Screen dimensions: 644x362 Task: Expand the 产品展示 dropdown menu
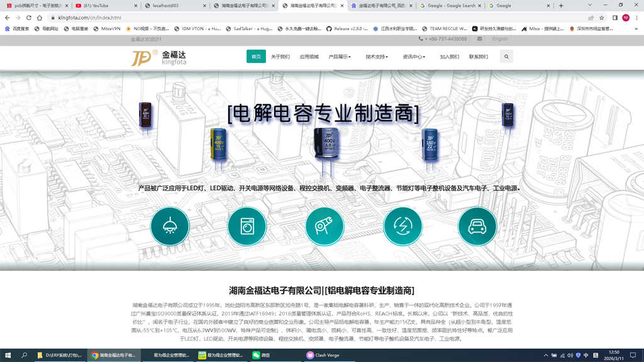click(340, 57)
